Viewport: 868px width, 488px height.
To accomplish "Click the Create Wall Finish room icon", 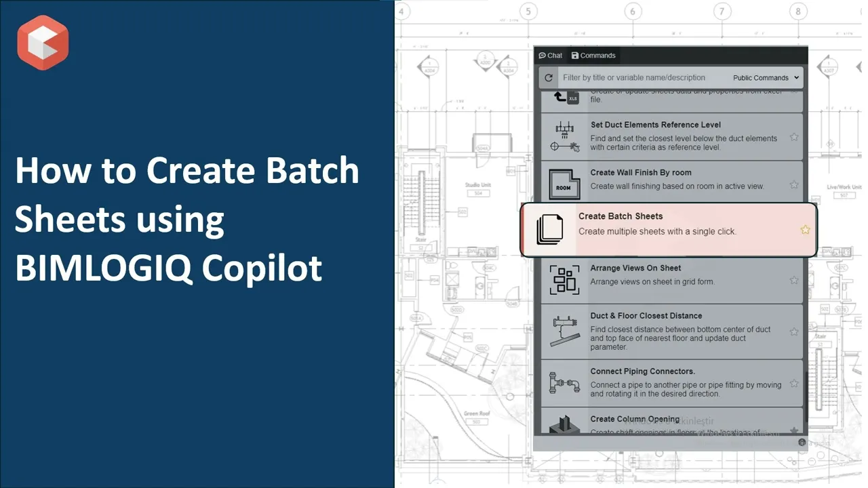I will click(564, 184).
